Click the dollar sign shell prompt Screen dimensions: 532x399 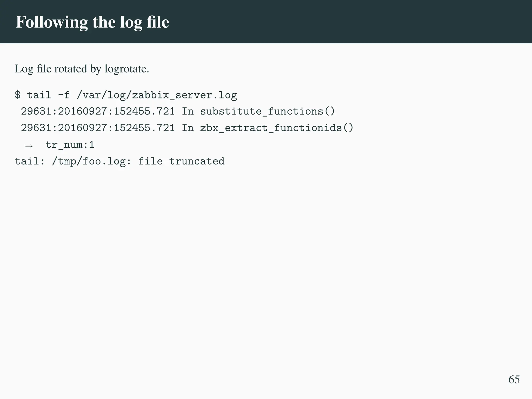click(x=18, y=95)
